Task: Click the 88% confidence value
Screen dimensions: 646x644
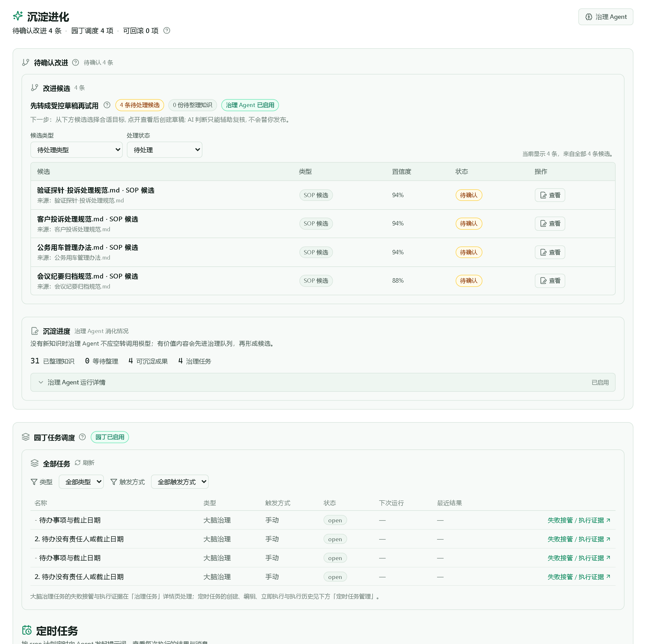Action: (x=398, y=281)
